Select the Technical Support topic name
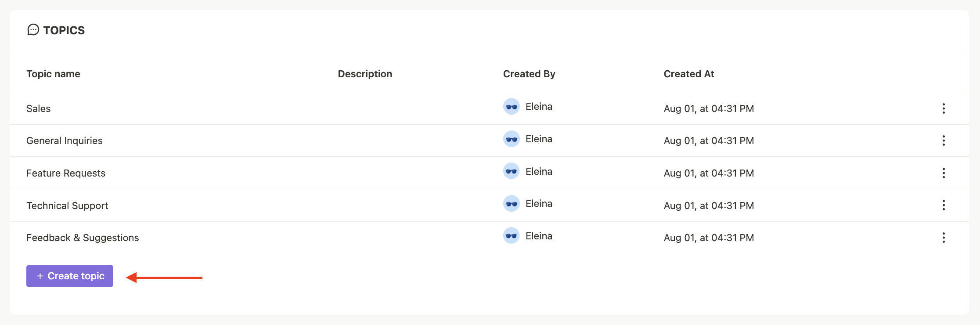The height and width of the screenshot is (325, 980). click(67, 206)
